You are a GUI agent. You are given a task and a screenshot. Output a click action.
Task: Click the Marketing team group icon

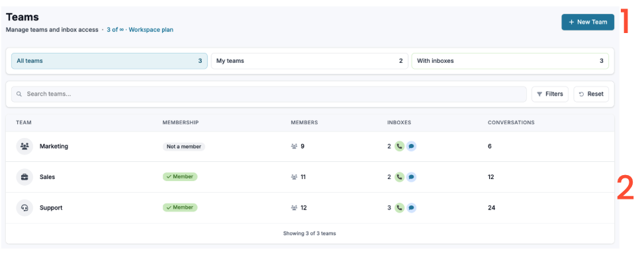pyautogui.click(x=24, y=147)
